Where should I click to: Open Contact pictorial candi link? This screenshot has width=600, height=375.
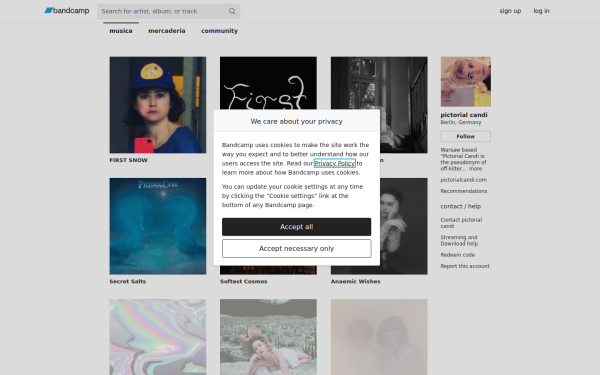[461, 223]
